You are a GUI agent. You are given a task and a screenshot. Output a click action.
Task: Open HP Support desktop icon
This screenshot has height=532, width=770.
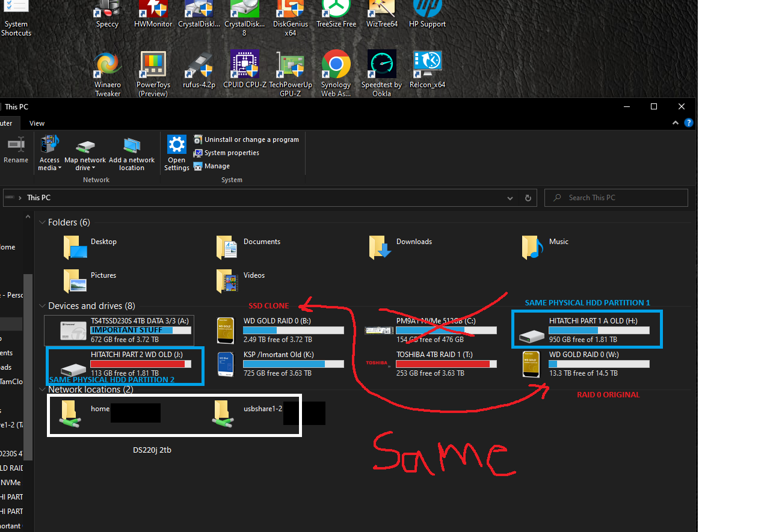point(427,14)
